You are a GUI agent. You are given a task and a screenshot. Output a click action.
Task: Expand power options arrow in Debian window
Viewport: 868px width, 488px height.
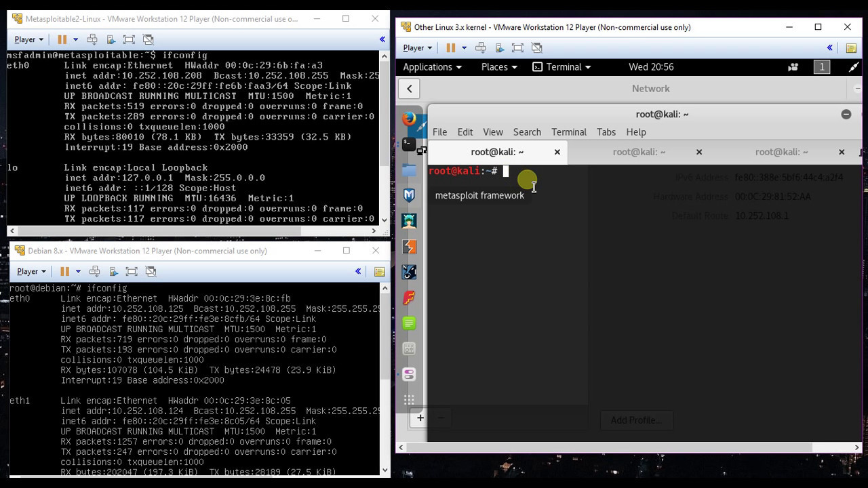pyautogui.click(x=78, y=271)
